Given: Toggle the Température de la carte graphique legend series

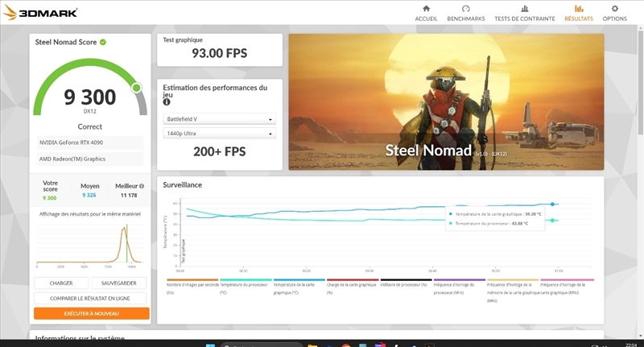Looking at the screenshot, I should coord(299,288).
